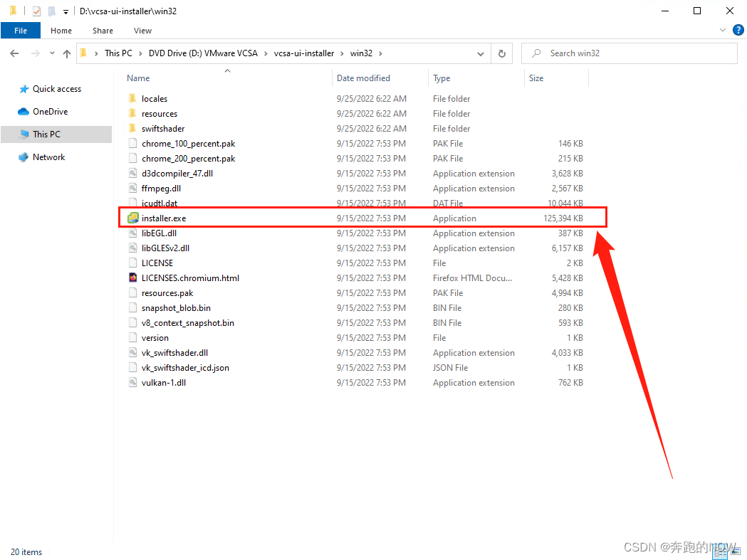
Task: Click win32 in the address breadcrumb
Action: click(x=361, y=53)
